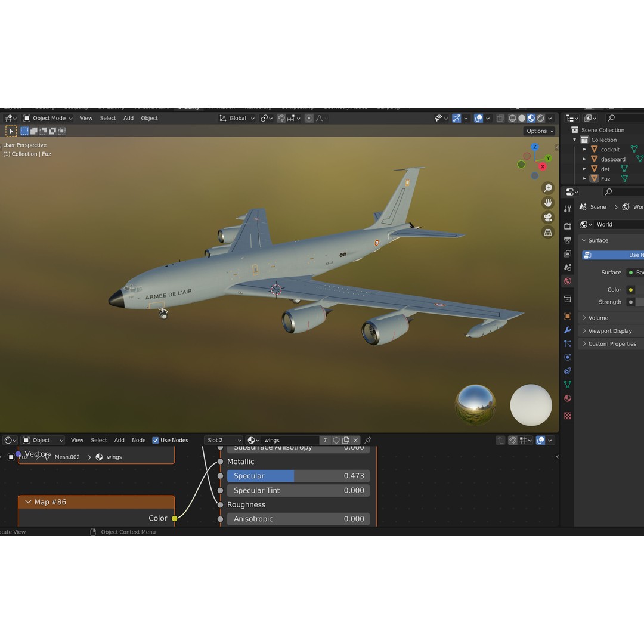Open the Options dropdown in viewport
This screenshot has height=644, width=644.
[x=540, y=131]
